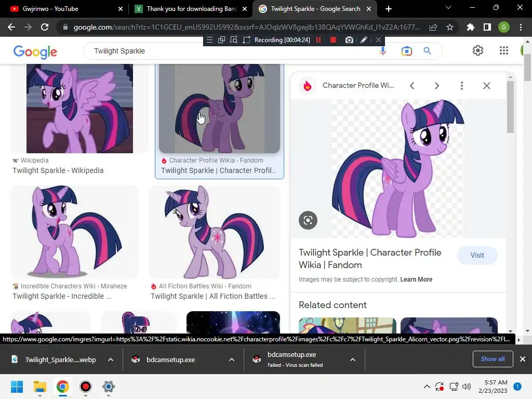This screenshot has height=399, width=532.
Task: Search by voice microphone icon
Action: click(383, 51)
